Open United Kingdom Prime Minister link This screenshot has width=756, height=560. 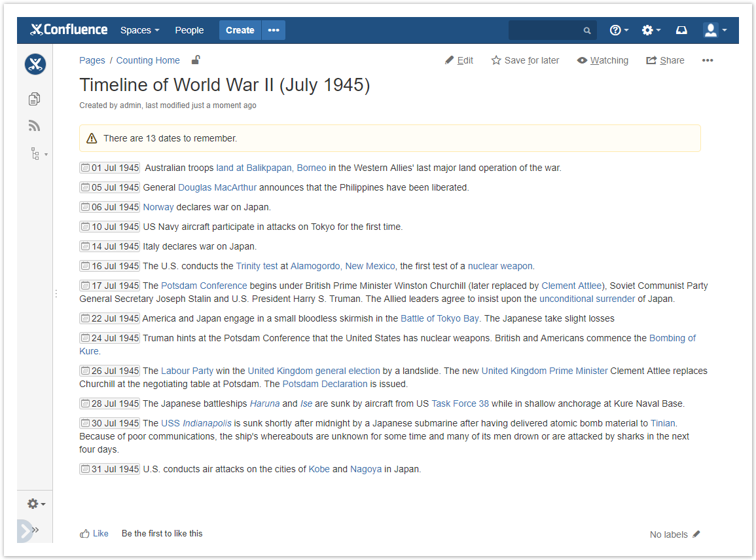545,371
